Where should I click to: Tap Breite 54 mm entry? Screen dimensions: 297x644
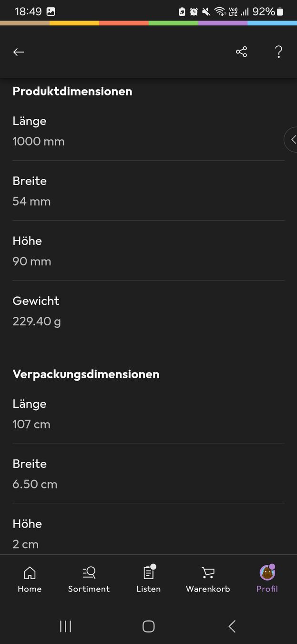(x=148, y=191)
